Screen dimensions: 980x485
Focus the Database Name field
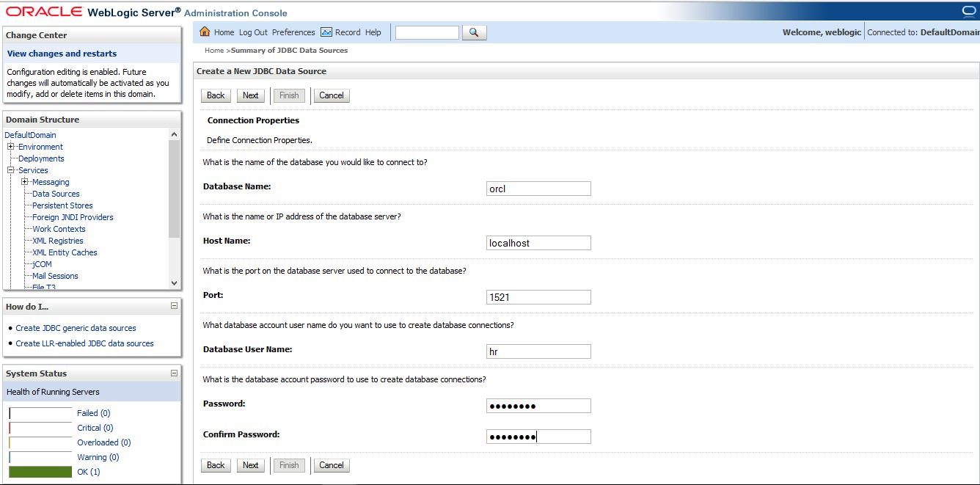pos(538,189)
